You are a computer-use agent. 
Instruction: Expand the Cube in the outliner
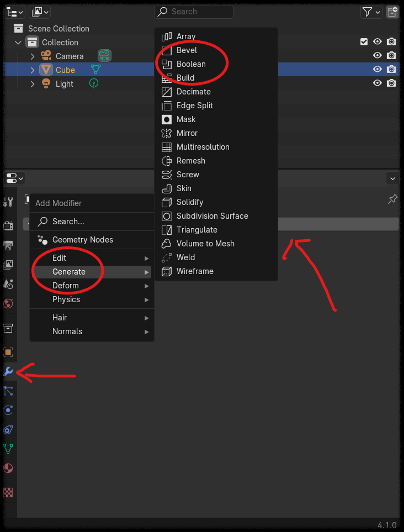point(32,69)
